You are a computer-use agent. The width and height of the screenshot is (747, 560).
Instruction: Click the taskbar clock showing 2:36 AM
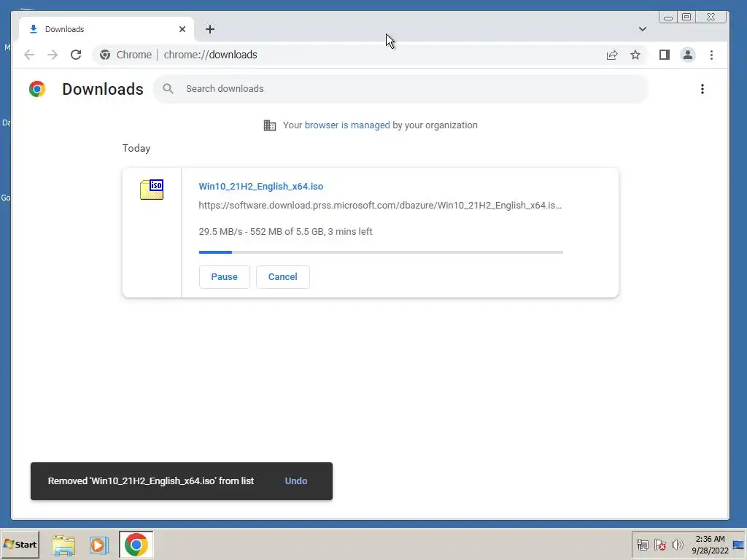[710, 545]
